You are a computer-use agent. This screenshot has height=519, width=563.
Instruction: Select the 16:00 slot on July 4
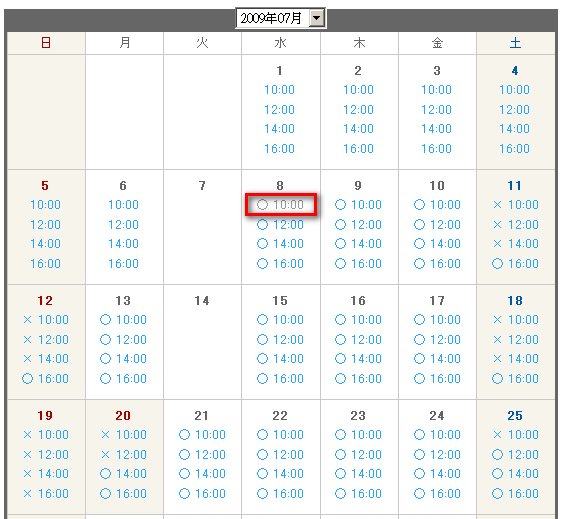(x=515, y=148)
